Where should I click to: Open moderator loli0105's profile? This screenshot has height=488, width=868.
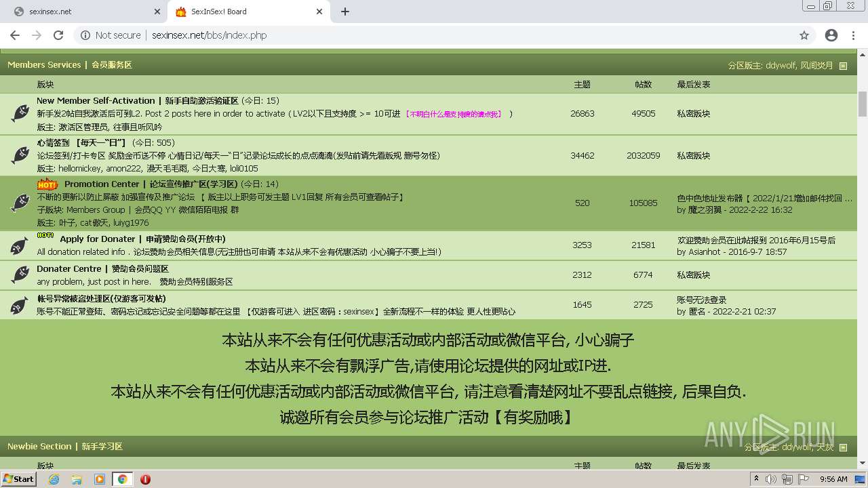click(243, 168)
